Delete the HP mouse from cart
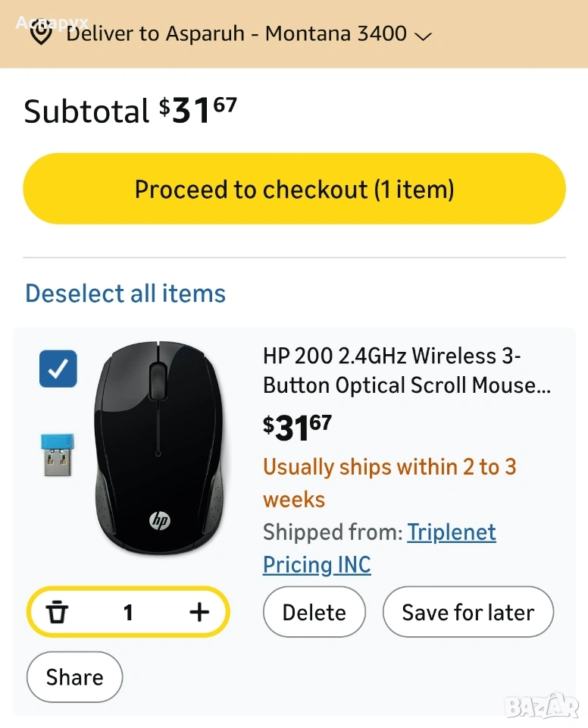Screen dimensions: 588x728 [314, 612]
